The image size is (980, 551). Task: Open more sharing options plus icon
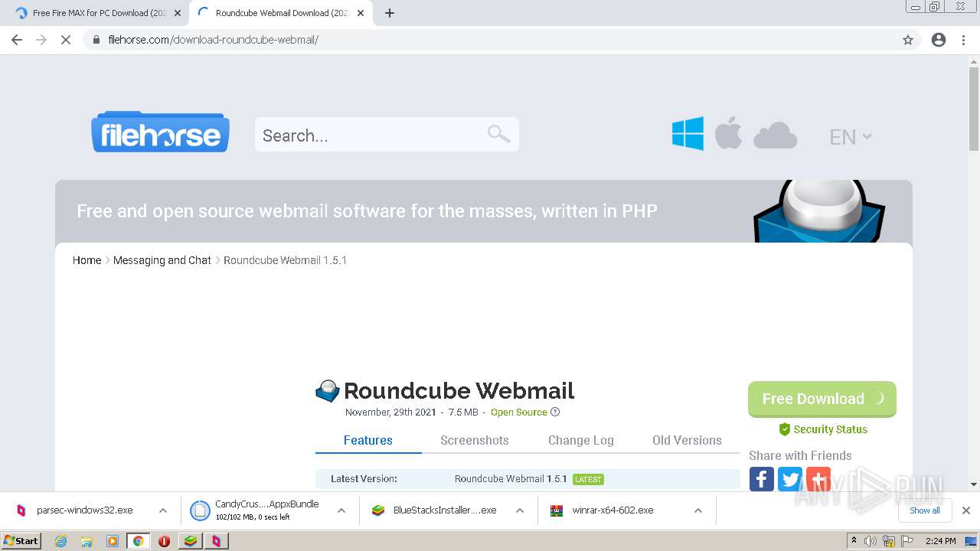tap(818, 479)
